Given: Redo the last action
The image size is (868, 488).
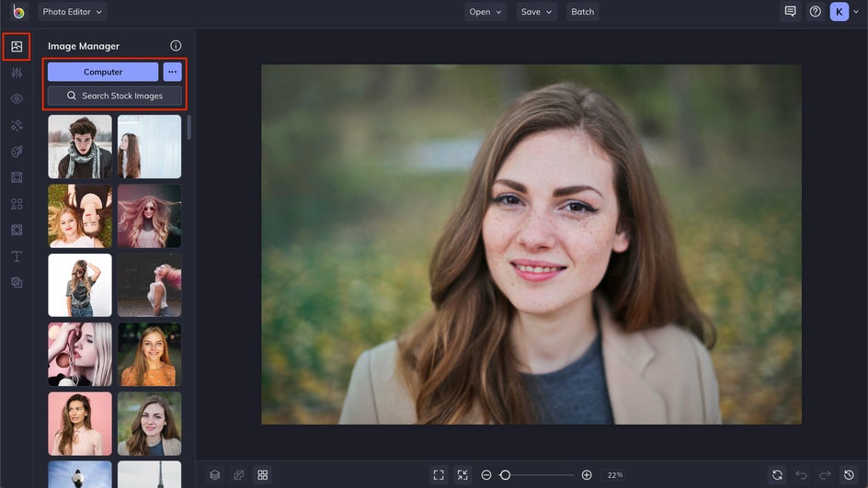Looking at the screenshot, I should 825,475.
